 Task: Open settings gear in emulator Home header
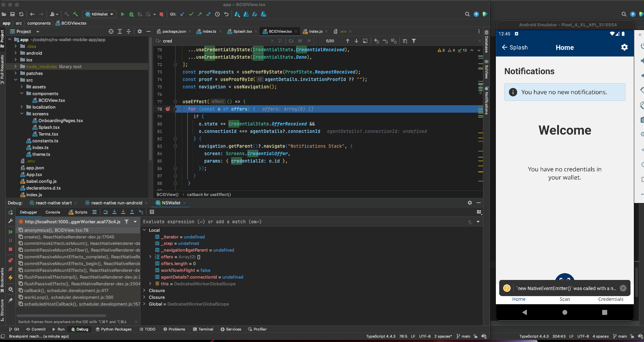[x=624, y=48]
